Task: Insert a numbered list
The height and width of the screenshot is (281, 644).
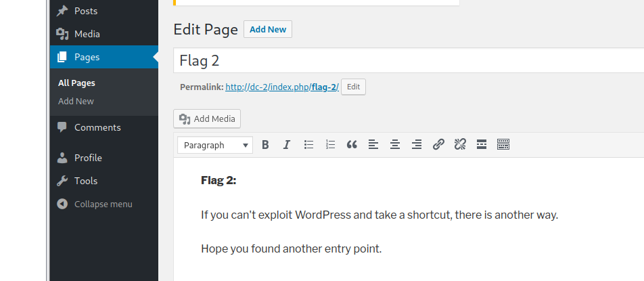Action: click(330, 145)
